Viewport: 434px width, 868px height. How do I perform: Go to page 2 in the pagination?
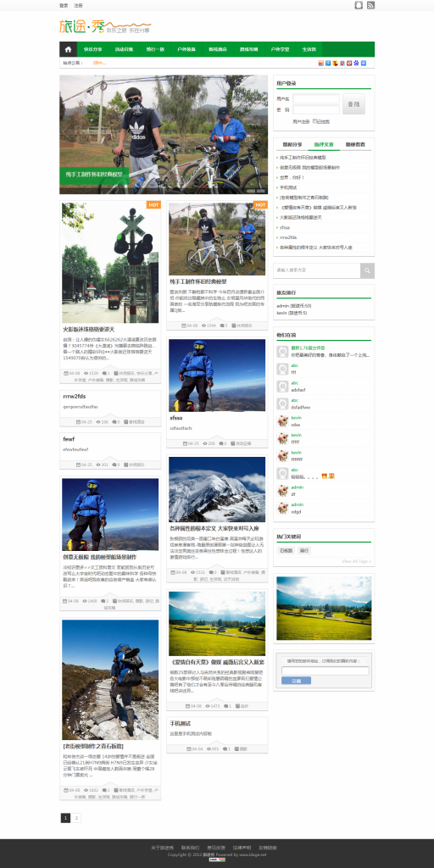point(76,818)
